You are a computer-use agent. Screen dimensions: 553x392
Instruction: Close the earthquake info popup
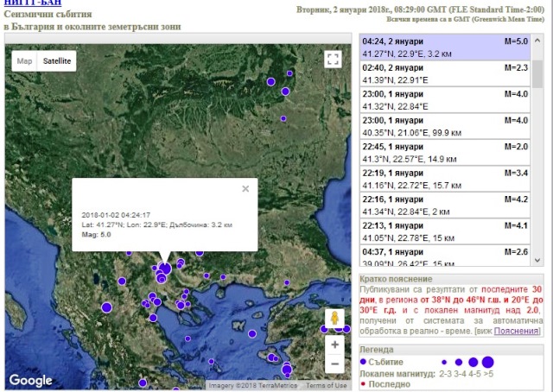click(x=245, y=188)
